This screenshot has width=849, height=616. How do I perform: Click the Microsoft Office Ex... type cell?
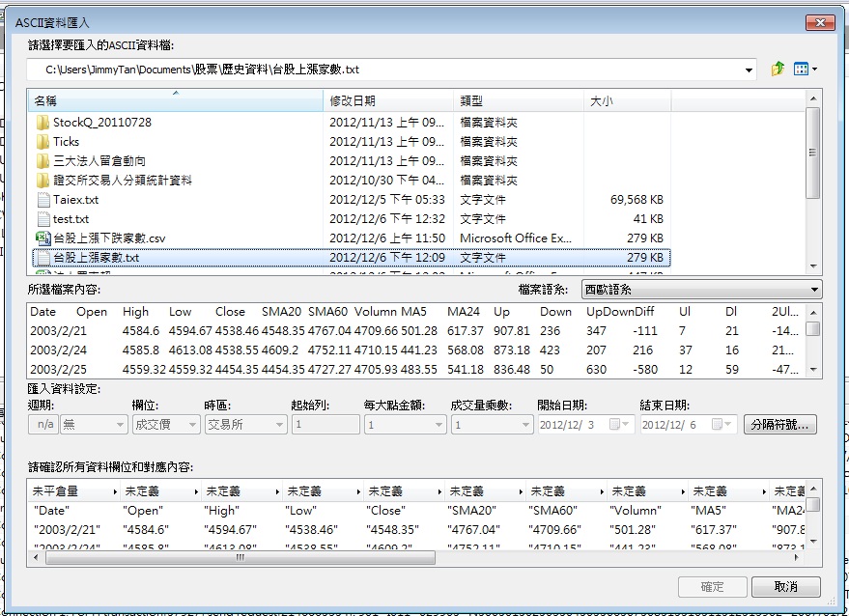pyautogui.click(x=516, y=238)
